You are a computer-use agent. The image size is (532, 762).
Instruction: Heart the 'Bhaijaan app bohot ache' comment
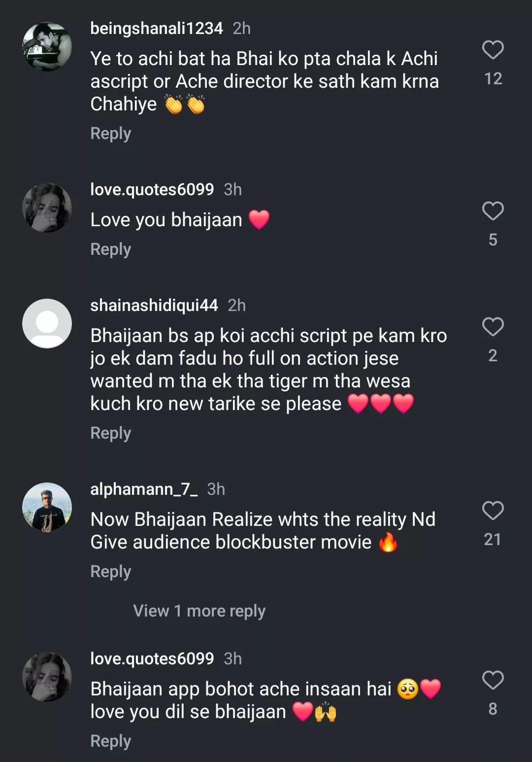pyautogui.click(x=493, y=680)
